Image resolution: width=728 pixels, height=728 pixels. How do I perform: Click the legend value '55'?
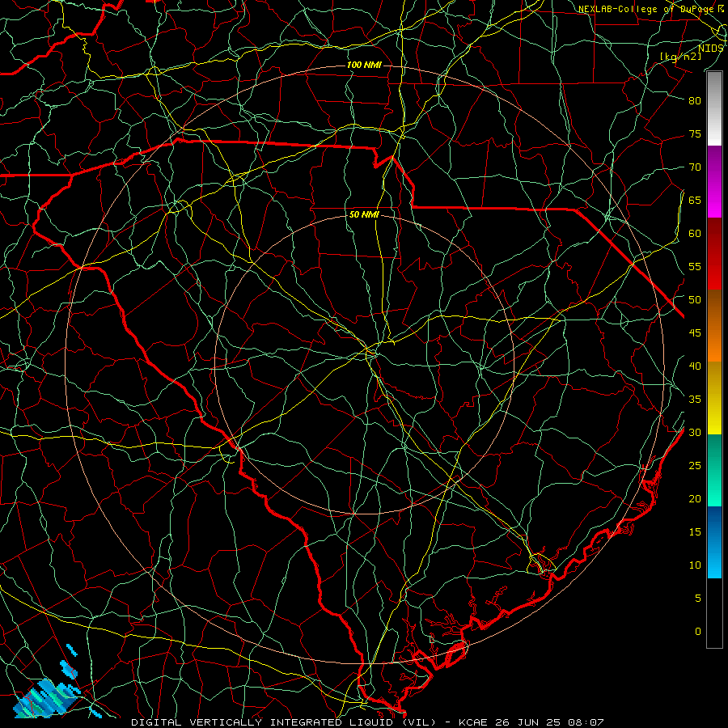695,267
